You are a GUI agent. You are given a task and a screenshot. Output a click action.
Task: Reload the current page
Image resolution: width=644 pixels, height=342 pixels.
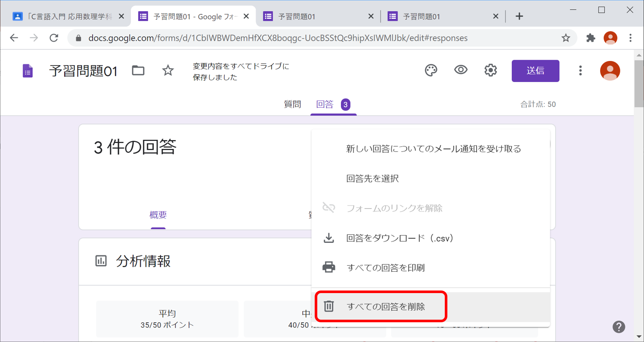coord(54,38)
